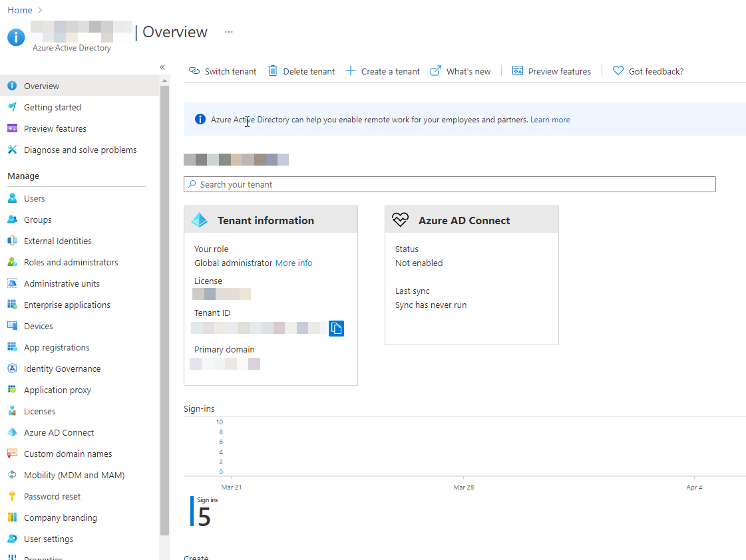
Task: Open the more options ellipsis beside Overview
Action: click(x=229, y=32)
